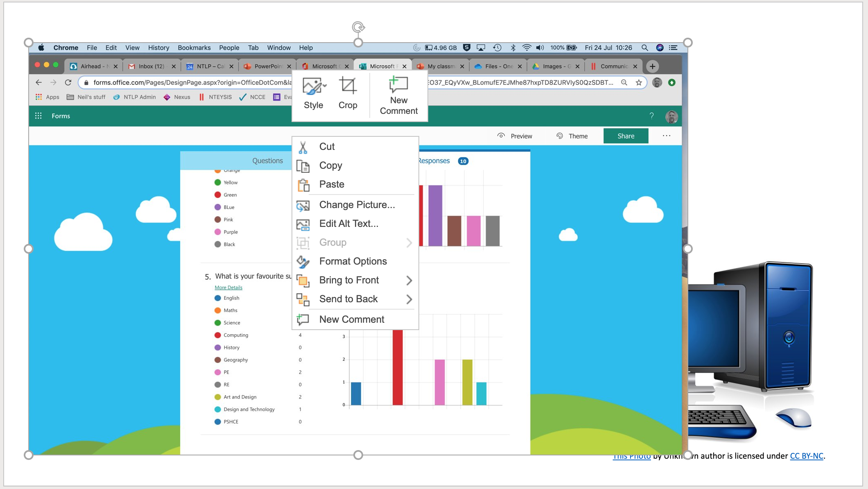Switch to the Images Google Drive tab
The width and height of the screenshot is (868, 489).
(556, 66)
